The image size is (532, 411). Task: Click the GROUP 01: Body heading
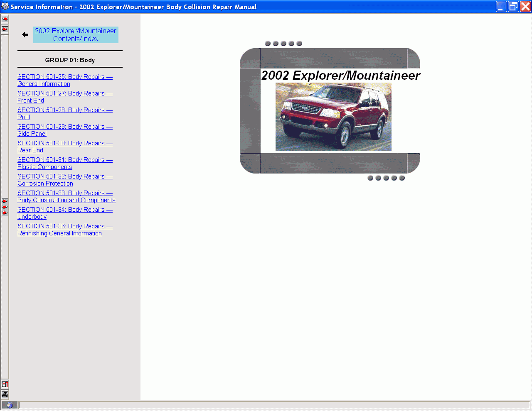click(70, 60)
